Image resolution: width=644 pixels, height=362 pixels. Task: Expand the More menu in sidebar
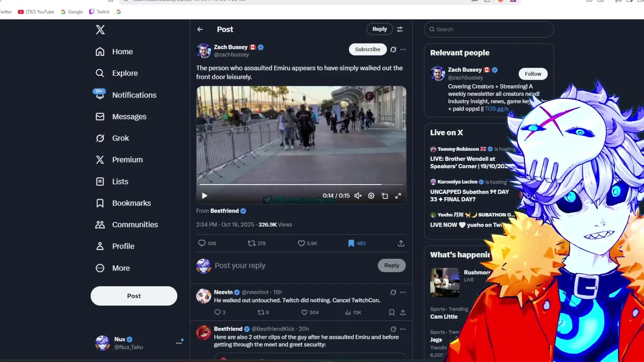[113, 268]
